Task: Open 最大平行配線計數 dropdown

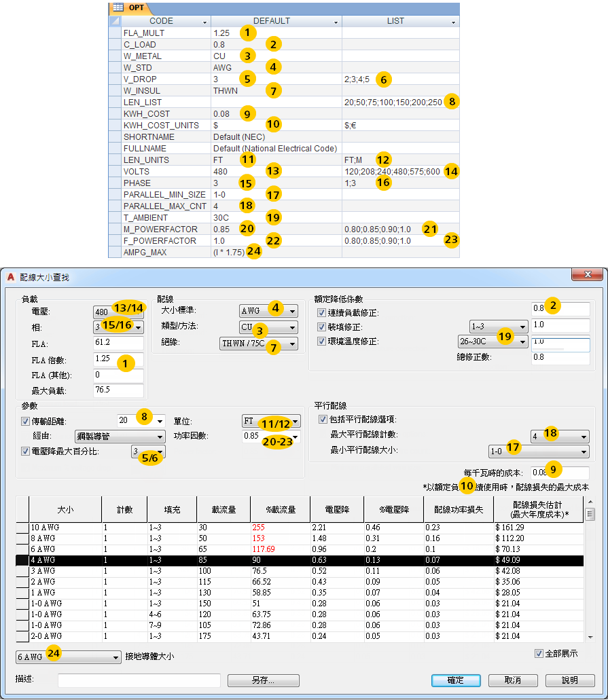Action: [x=560, y=437]
